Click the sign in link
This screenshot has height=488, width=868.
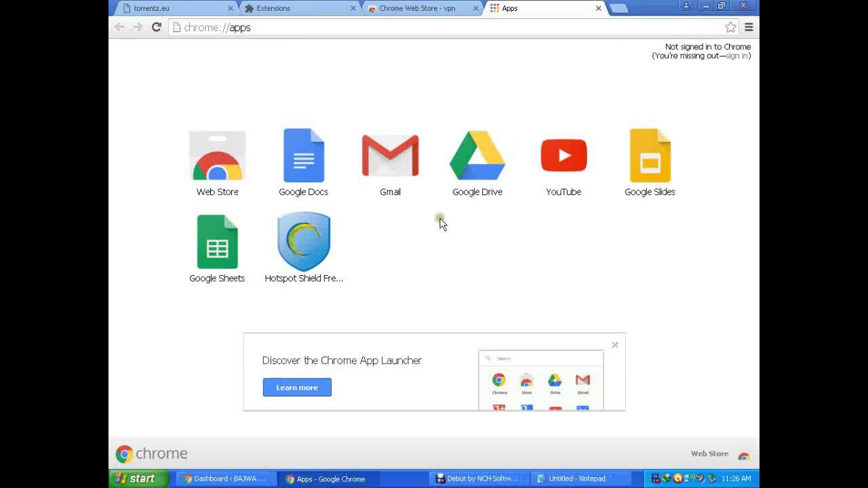click(x=737, y=56)
